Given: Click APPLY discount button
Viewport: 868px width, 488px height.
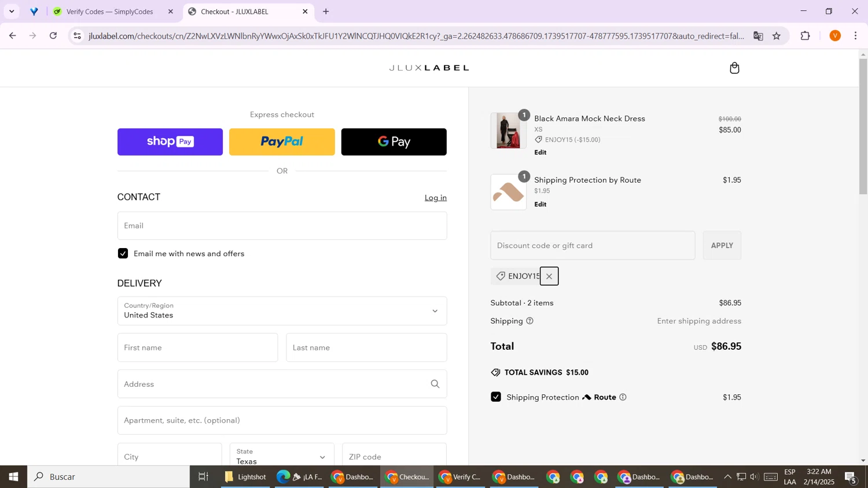Looking at the screenshot, I should [x=722, y=246].
